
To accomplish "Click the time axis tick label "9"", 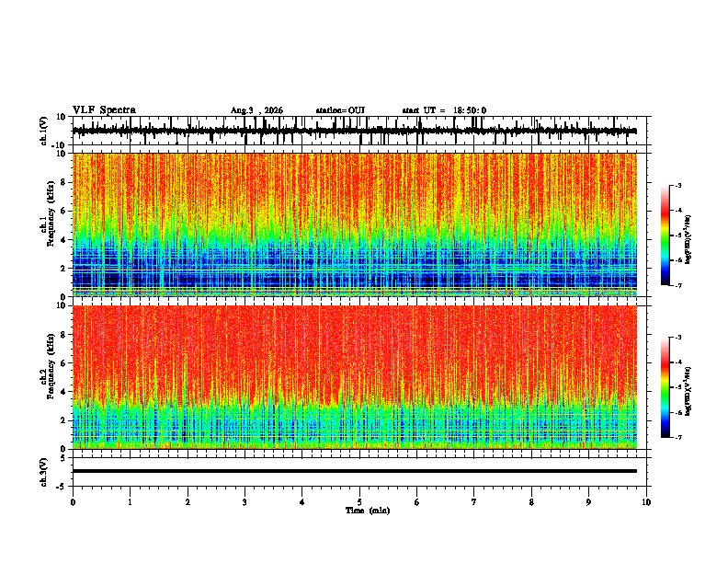I will (x=588, y=502).
